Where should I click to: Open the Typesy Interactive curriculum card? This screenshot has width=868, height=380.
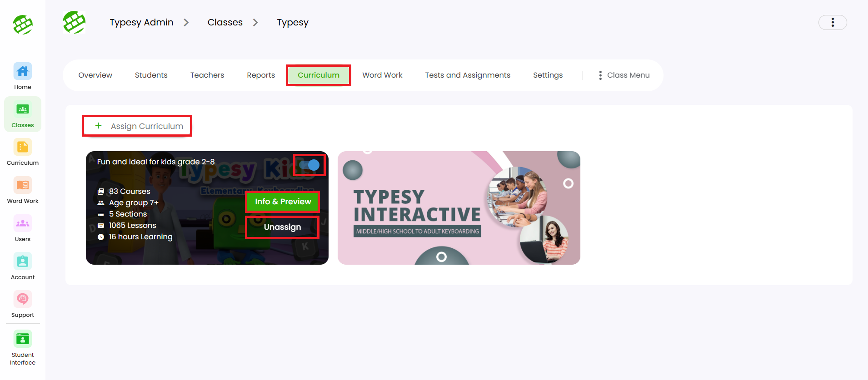tap(459, 208)
